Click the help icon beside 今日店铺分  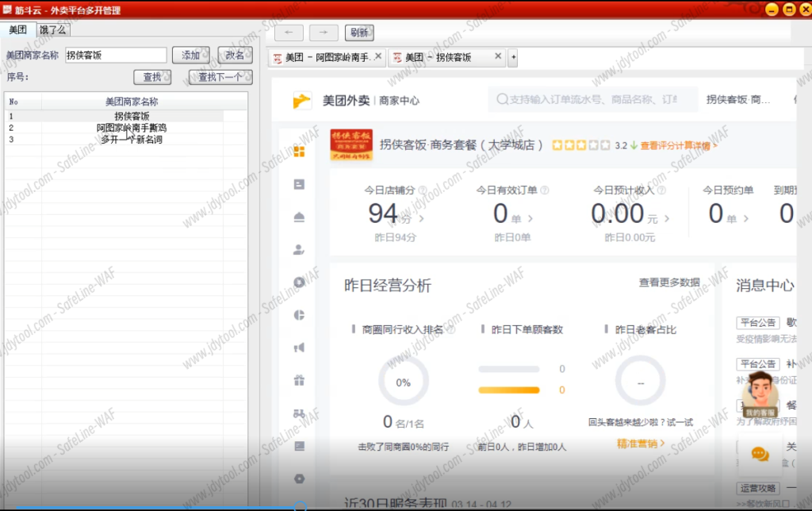point(423,190)
